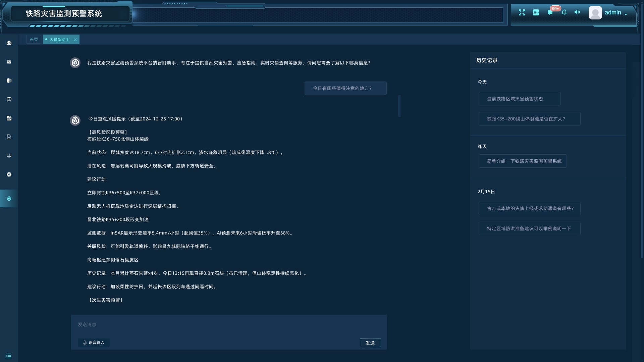Open history entry about K35+200 山体裂缝
The width and height of the screenshot is (644, 362).
(529, 119)
